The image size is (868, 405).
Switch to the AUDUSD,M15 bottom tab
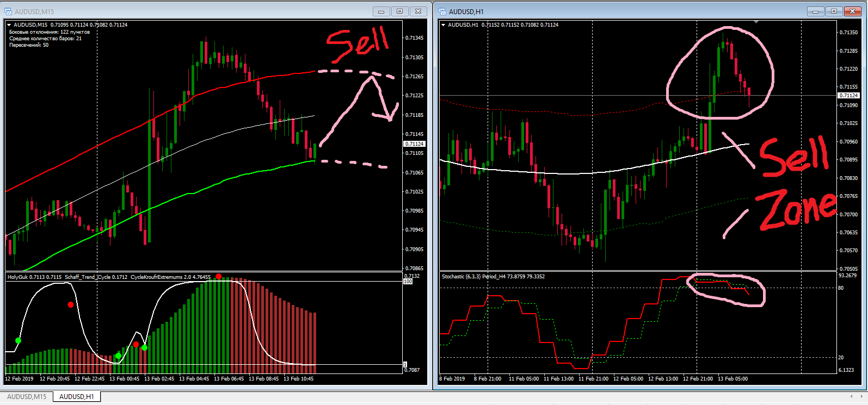(x=27, y=397)
